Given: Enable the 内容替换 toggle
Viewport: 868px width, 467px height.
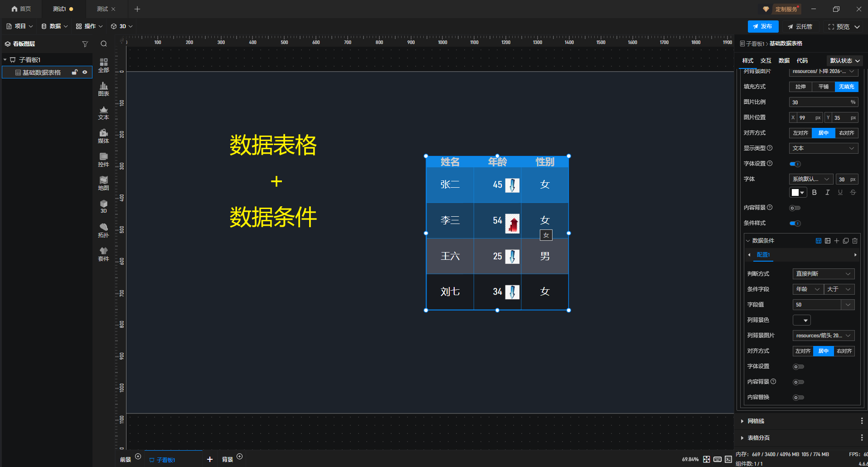Looking at the screenshot, I should (798, 398).
